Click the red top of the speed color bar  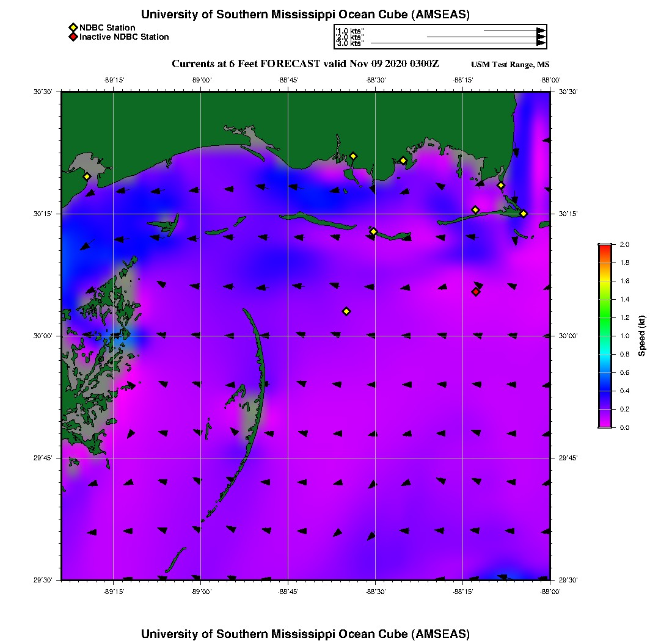coord(605,249)
